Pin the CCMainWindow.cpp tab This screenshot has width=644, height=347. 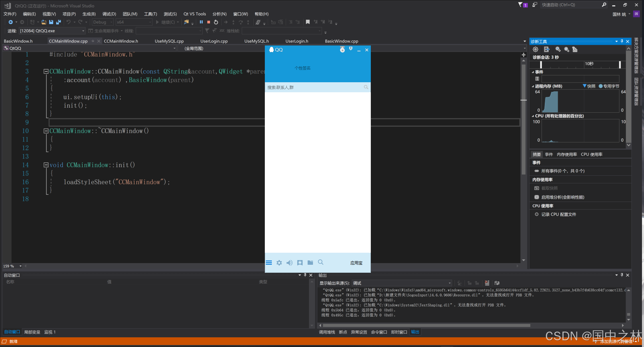93,41
